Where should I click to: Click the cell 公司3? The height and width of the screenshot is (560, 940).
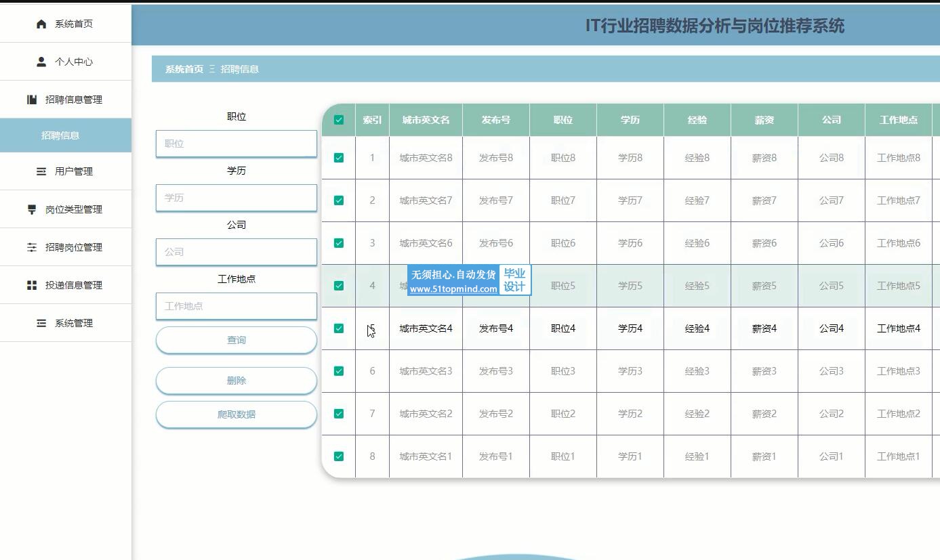(832, 371)
